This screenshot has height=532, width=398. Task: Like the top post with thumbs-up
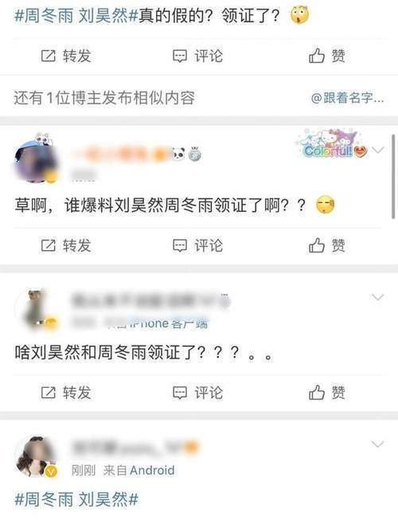[327, 56]
